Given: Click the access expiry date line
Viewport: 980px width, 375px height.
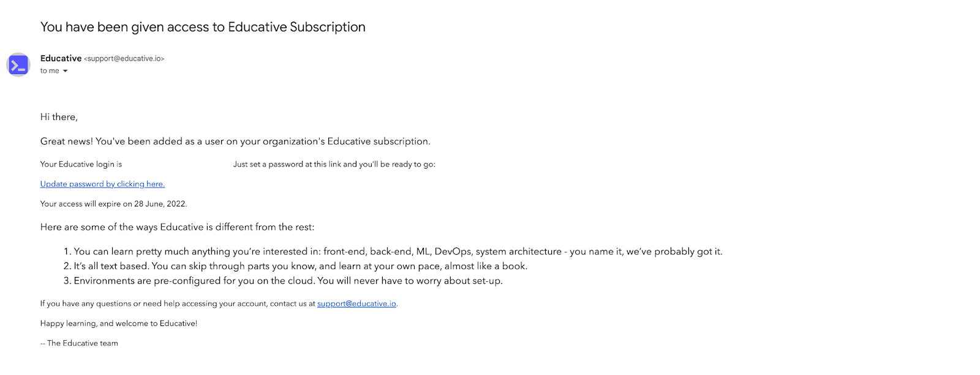Looking at the screenshot, I should 113,204.
